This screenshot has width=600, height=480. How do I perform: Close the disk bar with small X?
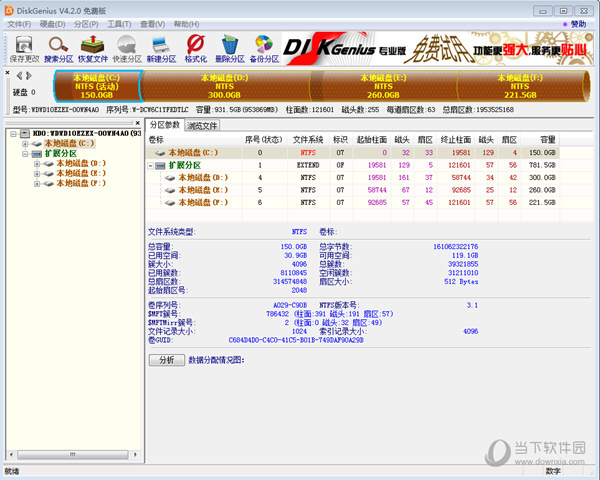pyautogui.click(x=7, y=72)
